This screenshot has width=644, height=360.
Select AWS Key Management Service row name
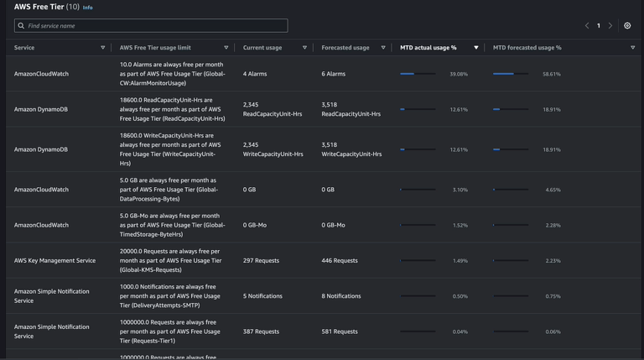pos(55,260)
